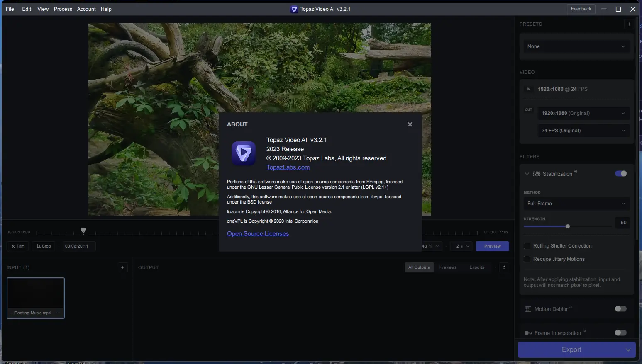642x364 pixels.
Task: Add an input video with the plus icon
Action: coord(123,267)
